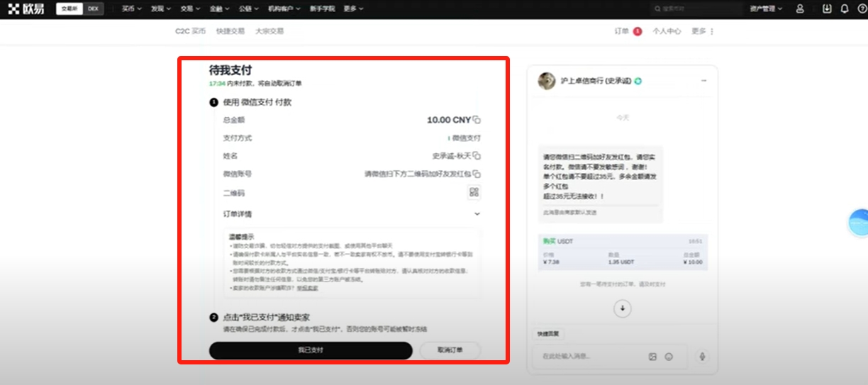Open the notifications bell icon
This screenshot has width=868, height=385.
[x=844, y=9]
